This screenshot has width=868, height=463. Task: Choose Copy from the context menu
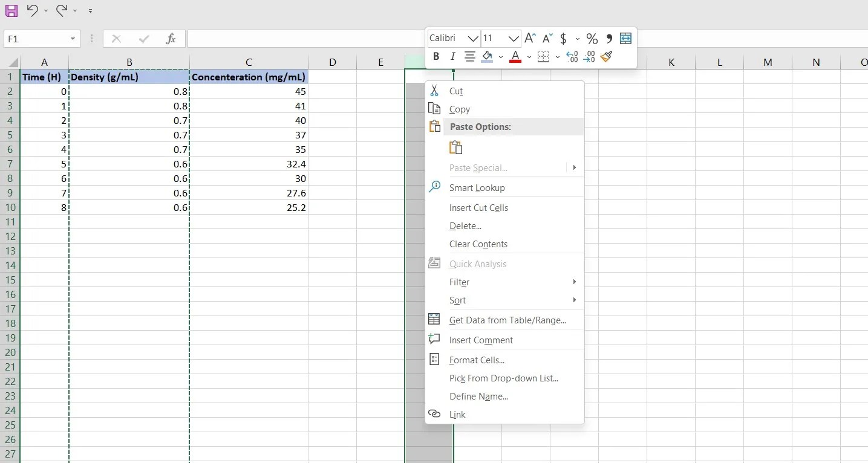coord(459,109)
